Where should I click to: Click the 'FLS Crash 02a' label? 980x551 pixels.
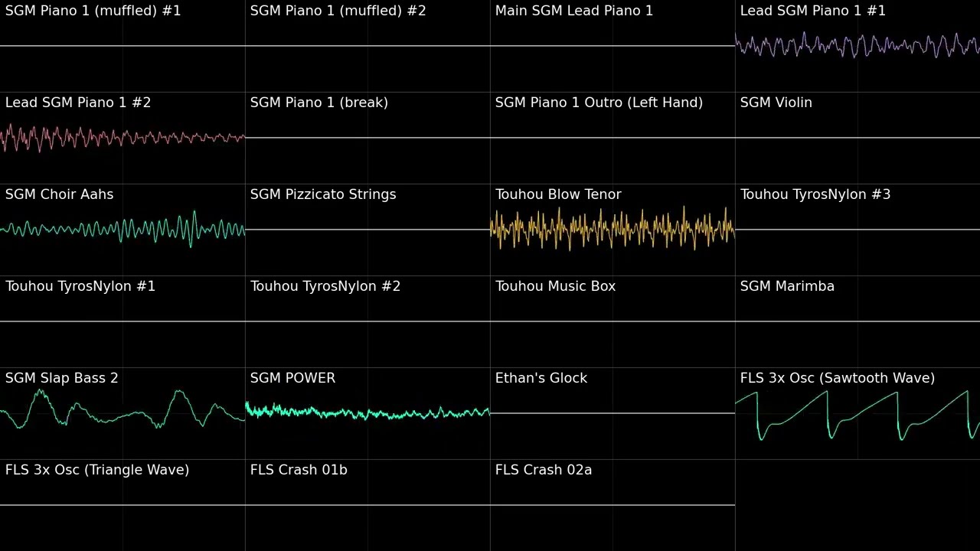pyautogui.click(x=543, y=470)
